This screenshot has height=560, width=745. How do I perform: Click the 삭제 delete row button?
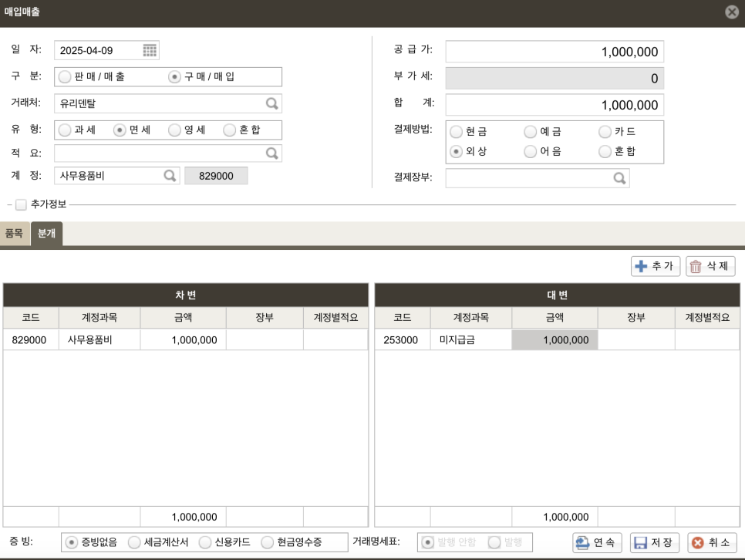[x=710, y=266]
